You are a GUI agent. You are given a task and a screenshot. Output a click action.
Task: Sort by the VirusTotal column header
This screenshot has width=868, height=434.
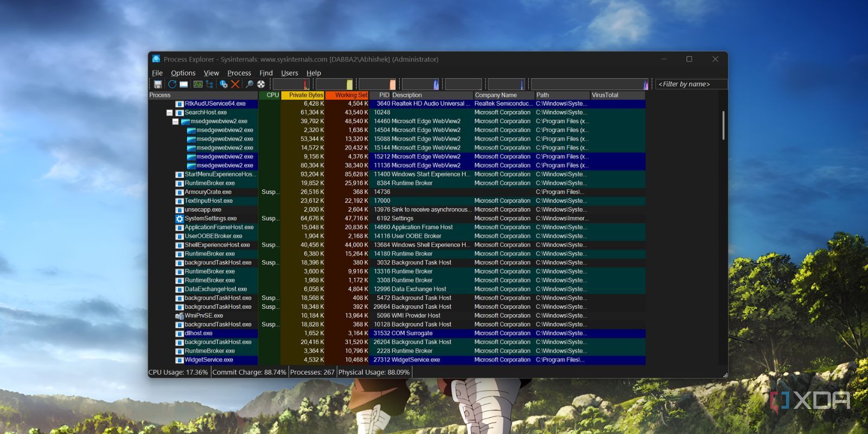click(618, 95)
